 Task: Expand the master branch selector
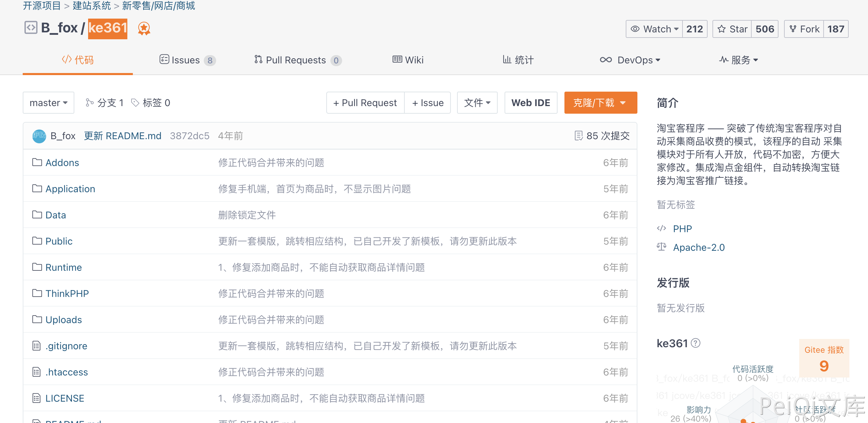(x=49, y=103)
